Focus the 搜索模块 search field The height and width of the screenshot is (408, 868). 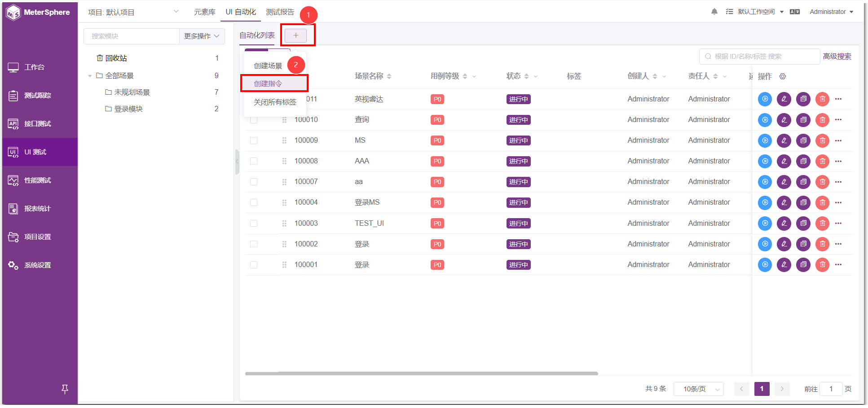(132, 36)
